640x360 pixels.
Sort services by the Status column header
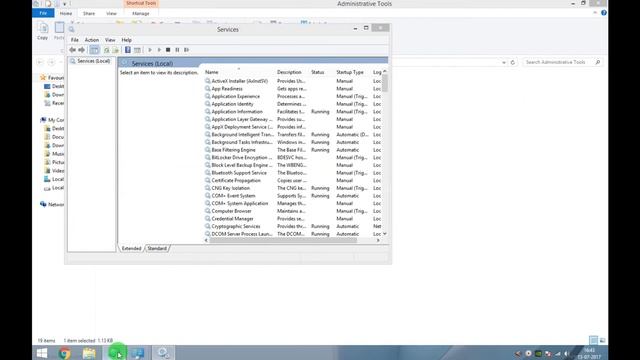pos(322,72)
